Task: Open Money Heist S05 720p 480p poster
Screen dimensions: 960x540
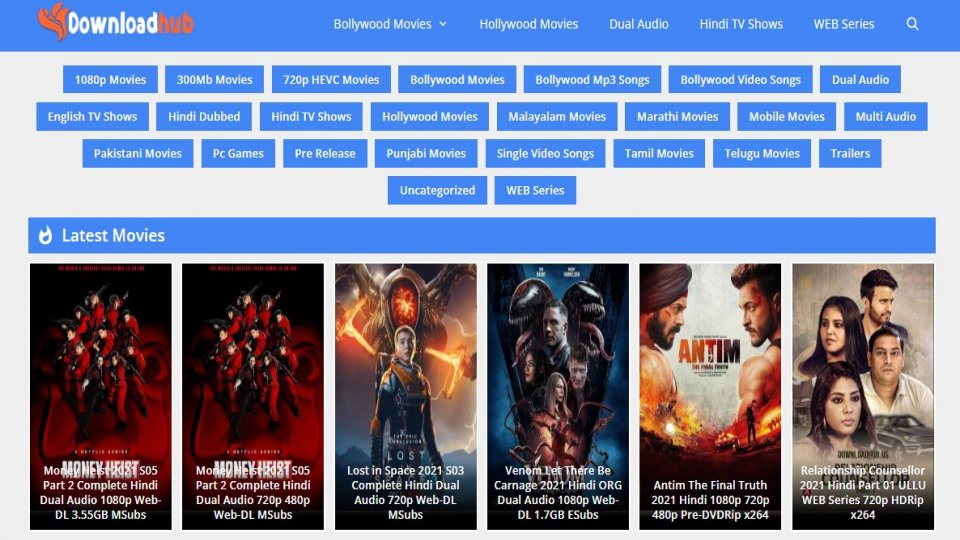Action: (253, 397)
